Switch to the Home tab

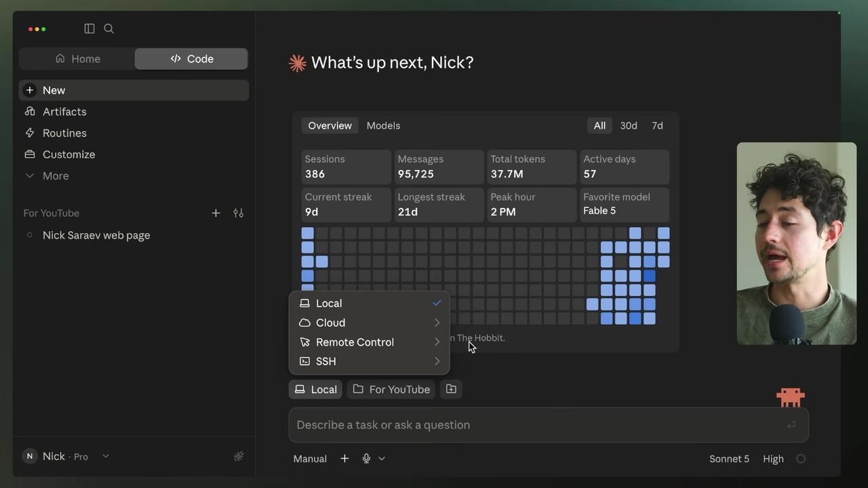pos(77,59)
